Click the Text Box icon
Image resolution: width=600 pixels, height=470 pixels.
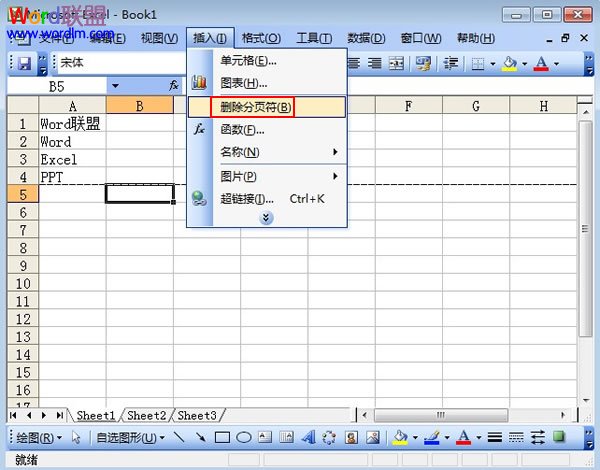[265, 437]
